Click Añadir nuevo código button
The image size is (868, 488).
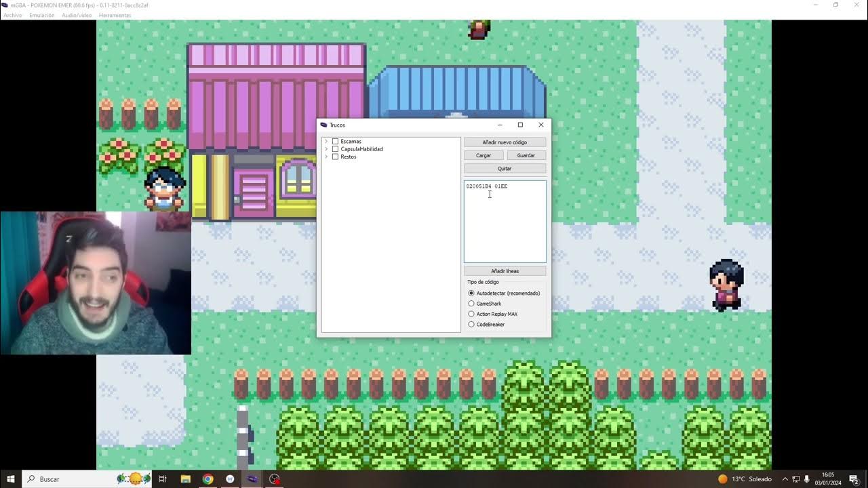pos(505,142)
